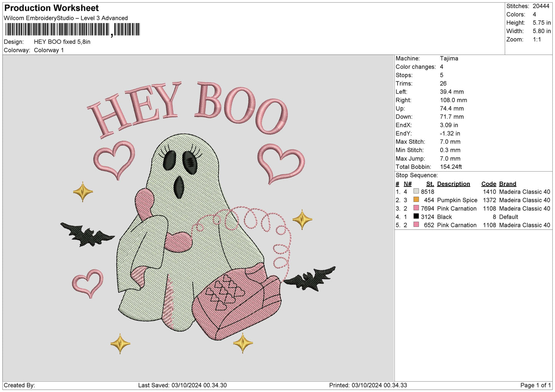Click the Up value '74.4 mm'
Viewport: 555px width, 392px height.
tap(452, 109)
